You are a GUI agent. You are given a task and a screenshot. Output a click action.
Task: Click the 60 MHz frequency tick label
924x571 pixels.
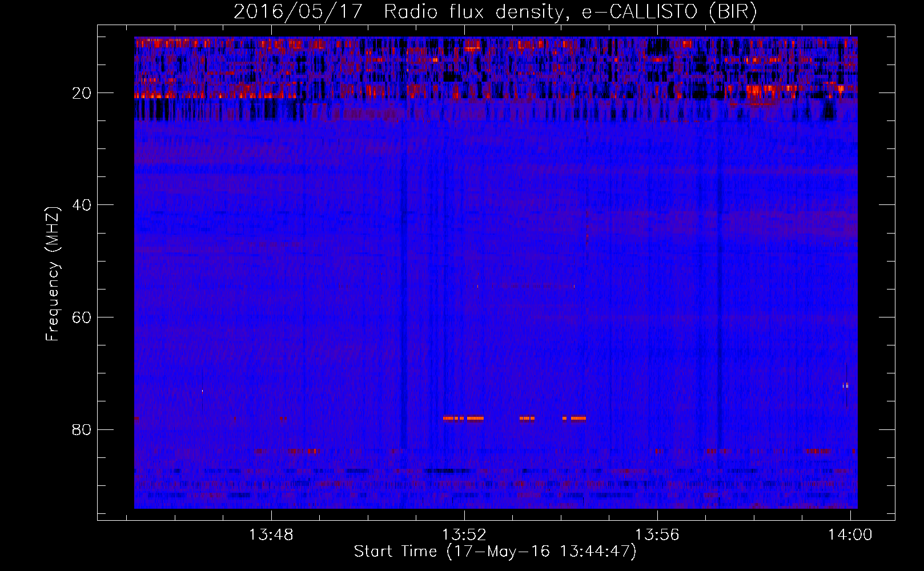click(82, 317)
